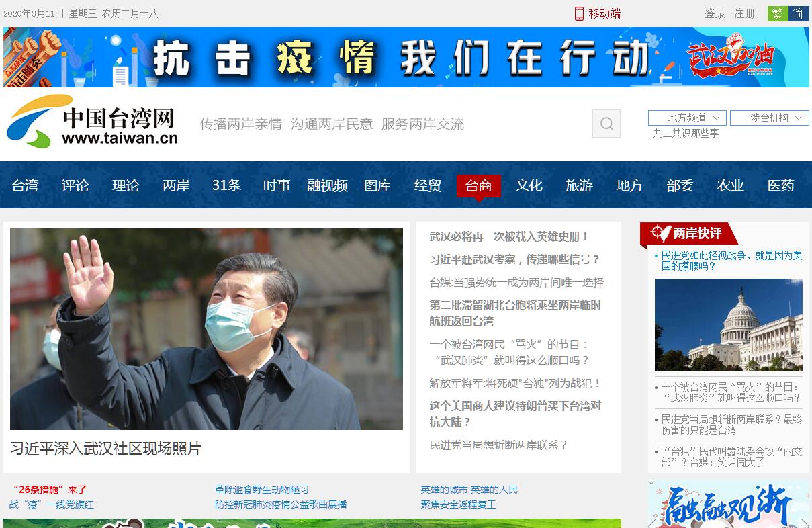This screenshot has width=812, height=528.
Task: Click the Capitol building thumbnail image
Action: click(x=728, y=325)
